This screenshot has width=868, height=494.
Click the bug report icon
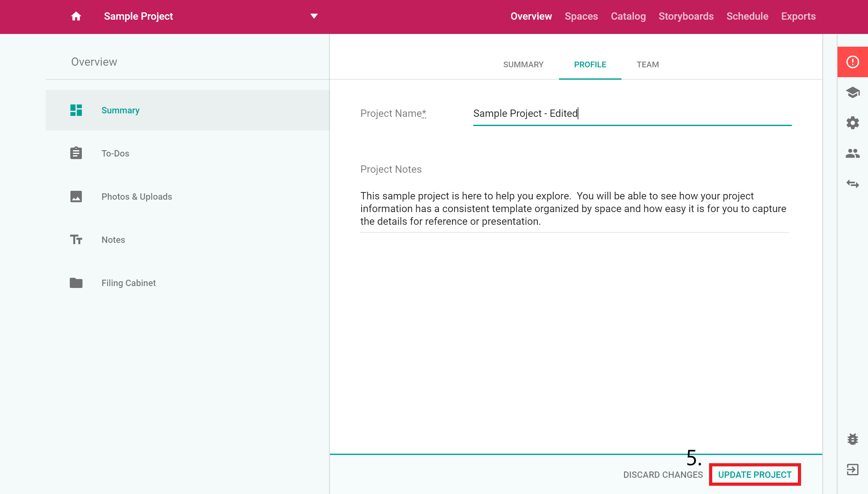pyautogui.click(x=852, y=439)
